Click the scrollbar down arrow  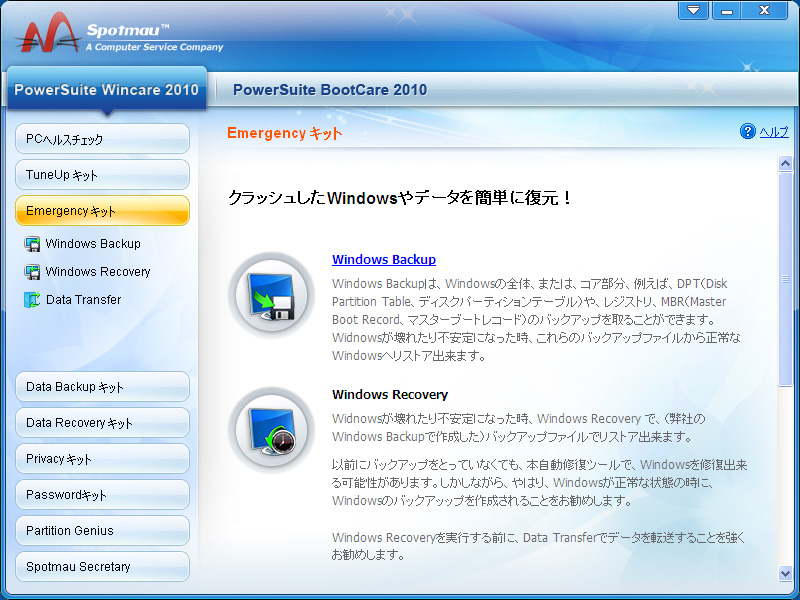[x=785, y=573]
